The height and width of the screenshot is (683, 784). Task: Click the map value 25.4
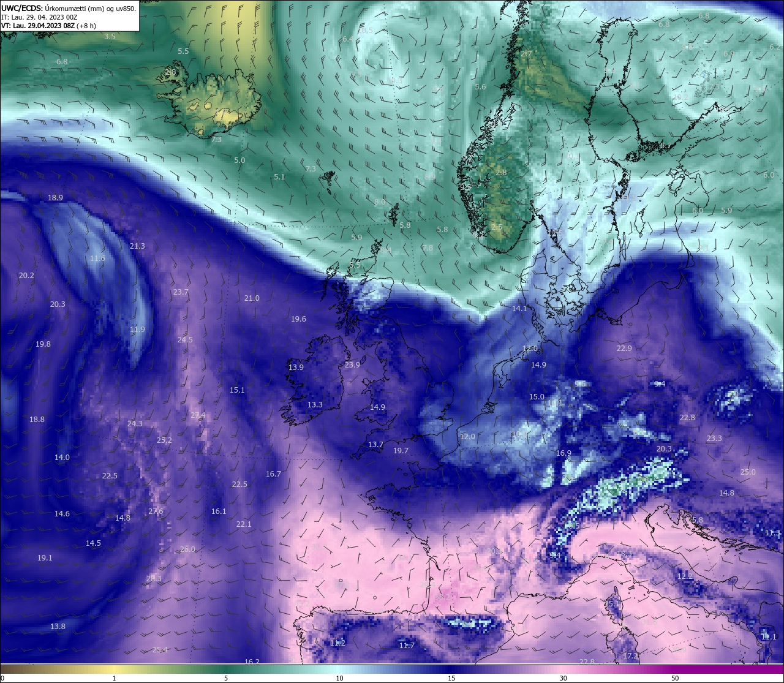(160, 650)
